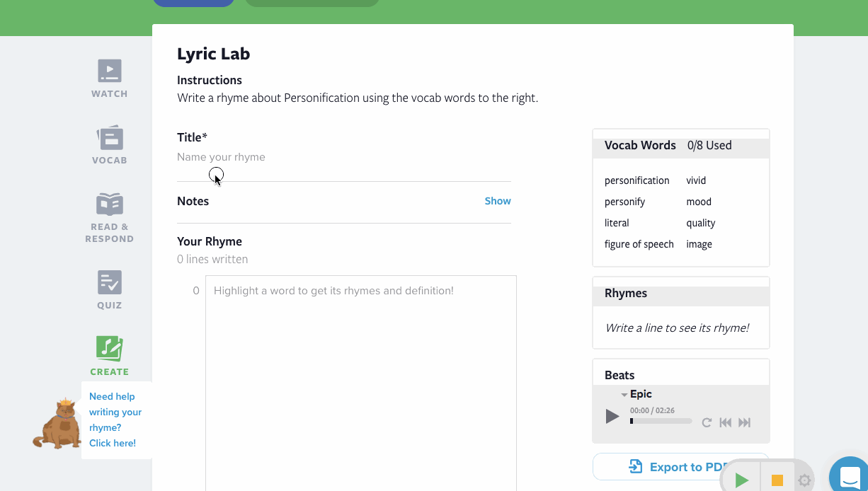Open the Watch section icon
868x491 pixels.
click(109, 71)
